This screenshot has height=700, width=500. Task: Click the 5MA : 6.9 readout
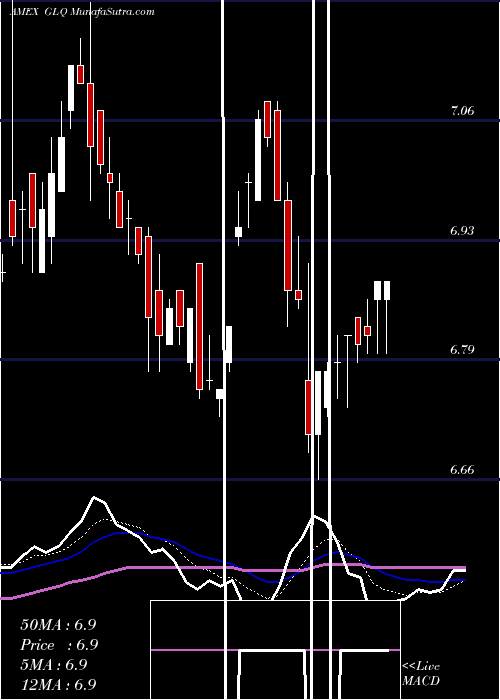54,665
